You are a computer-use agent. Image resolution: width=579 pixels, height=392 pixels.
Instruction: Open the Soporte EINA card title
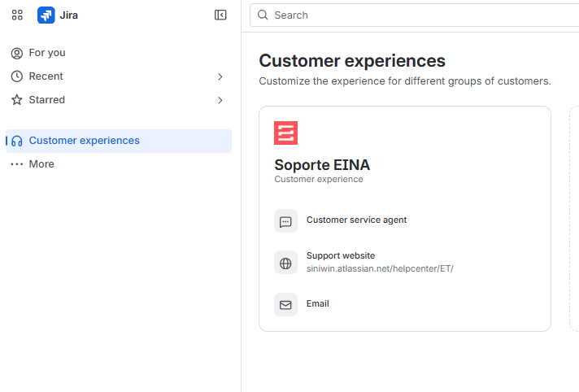tap(322, 165)
